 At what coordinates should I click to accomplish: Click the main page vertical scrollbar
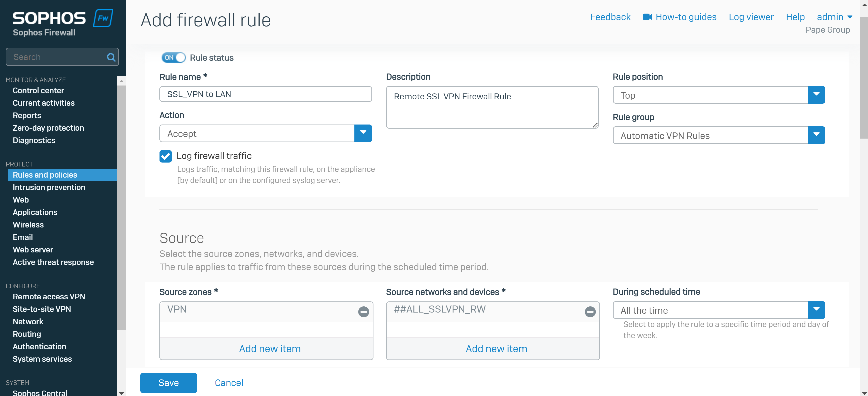pyautogui.click(x=864, y=78)
